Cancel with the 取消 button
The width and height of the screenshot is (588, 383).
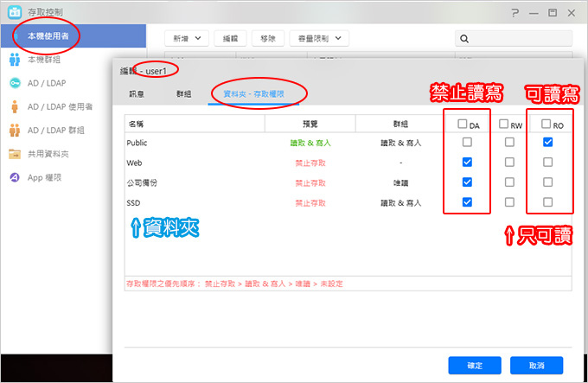537,366
